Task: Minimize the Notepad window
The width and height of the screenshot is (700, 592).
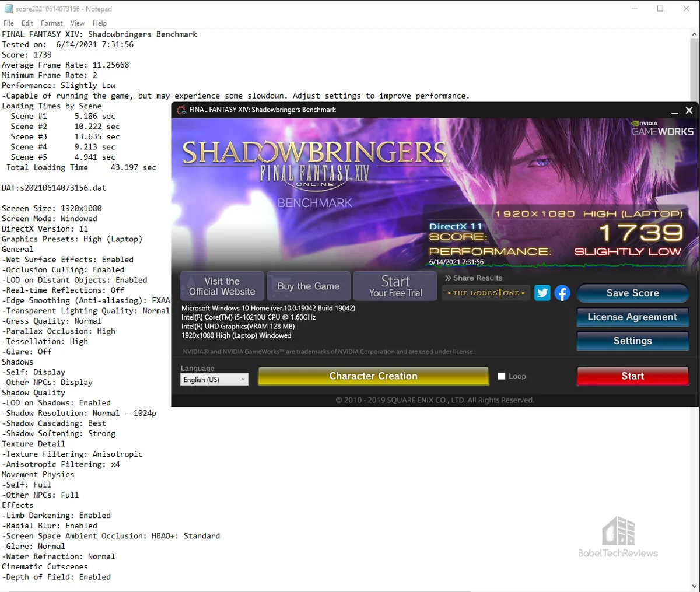Action: pos(634,9)
